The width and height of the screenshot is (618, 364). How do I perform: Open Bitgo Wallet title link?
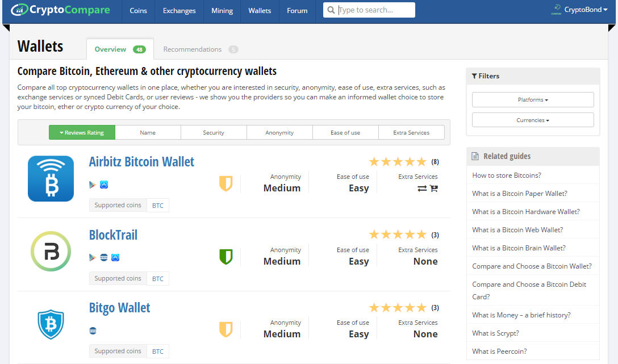[119, 308]
